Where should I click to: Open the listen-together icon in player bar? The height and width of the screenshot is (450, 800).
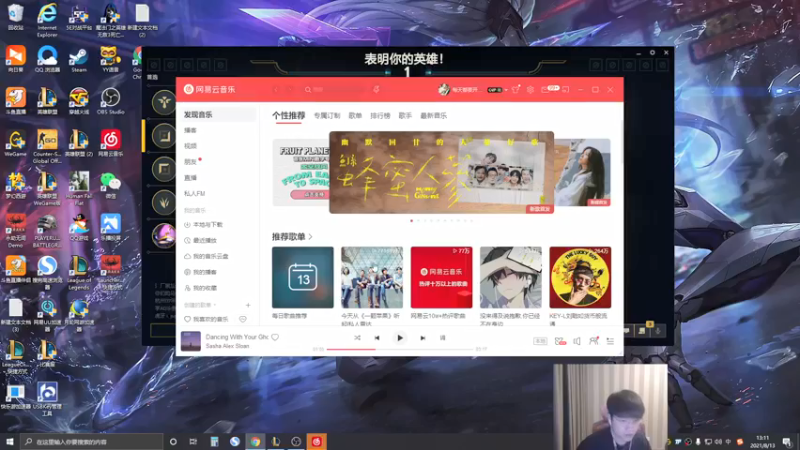593,341
